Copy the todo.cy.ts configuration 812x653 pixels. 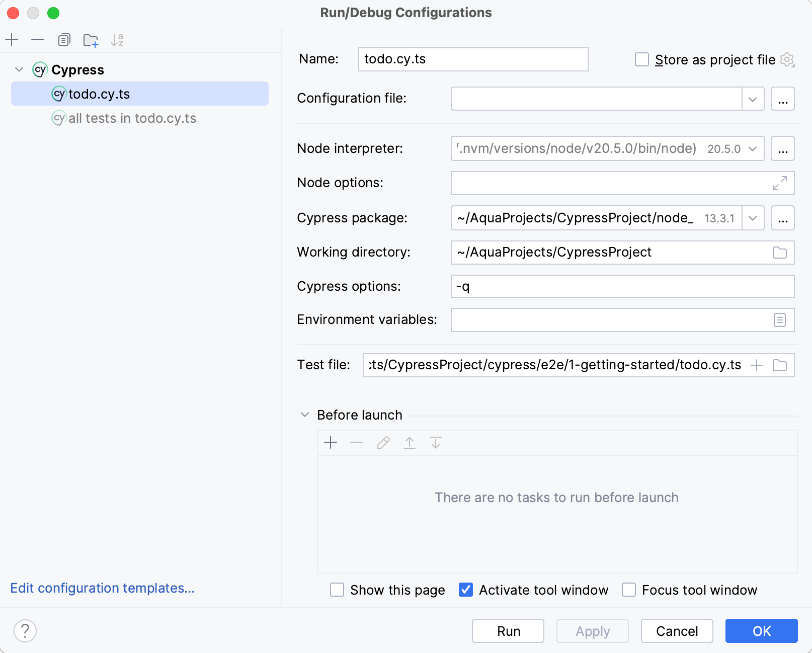coord(63,40)
